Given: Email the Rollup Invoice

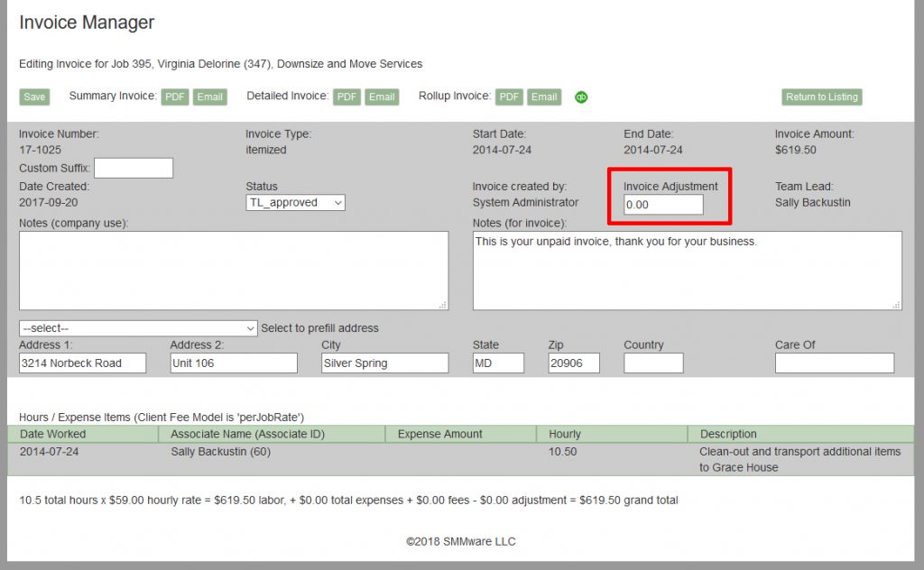Looking at the screenshot, I should [x=543, y=97].
